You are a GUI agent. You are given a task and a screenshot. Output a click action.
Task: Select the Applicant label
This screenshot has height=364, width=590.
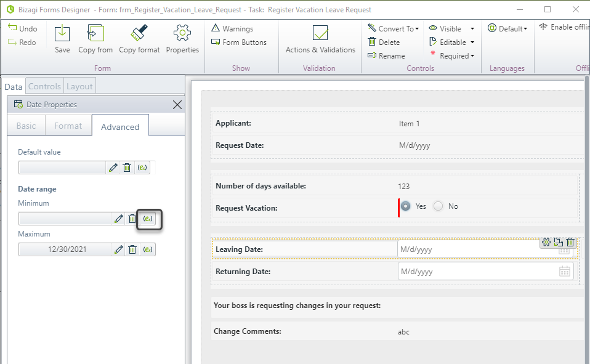point(233,123)
